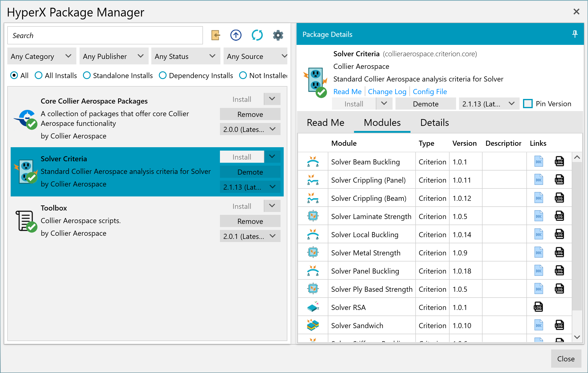
Task: Click the Solver RSA module icon
Action: [313, 307]
